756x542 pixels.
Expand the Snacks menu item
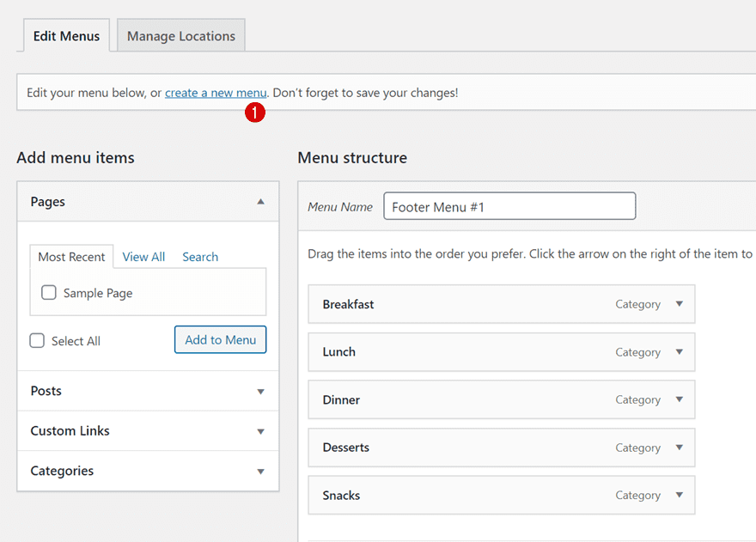[677, 495]
